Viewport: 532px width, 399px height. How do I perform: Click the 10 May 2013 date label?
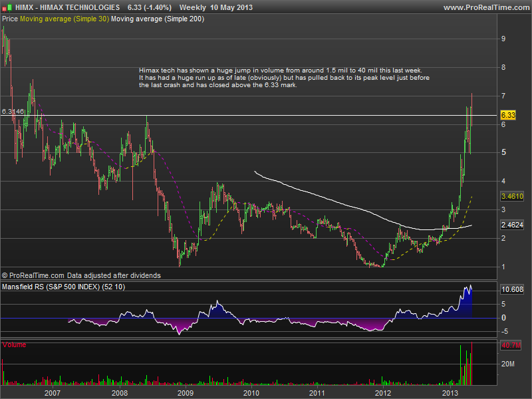[231, 7]
